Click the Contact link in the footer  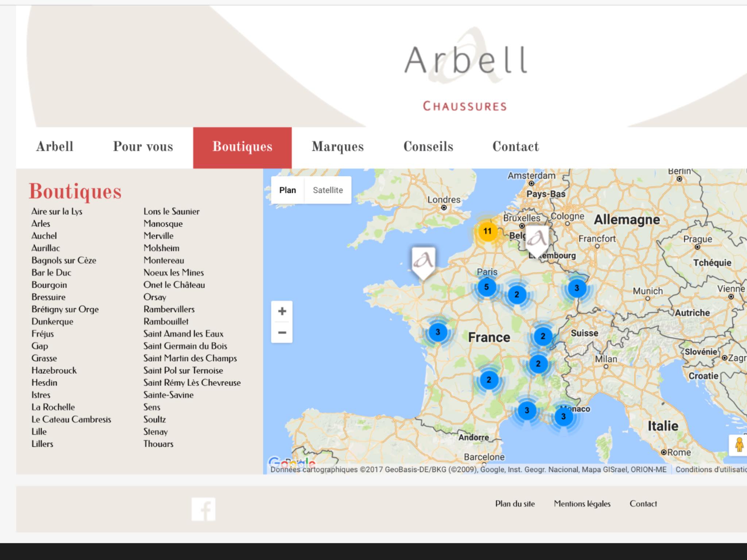click(643, 504)
